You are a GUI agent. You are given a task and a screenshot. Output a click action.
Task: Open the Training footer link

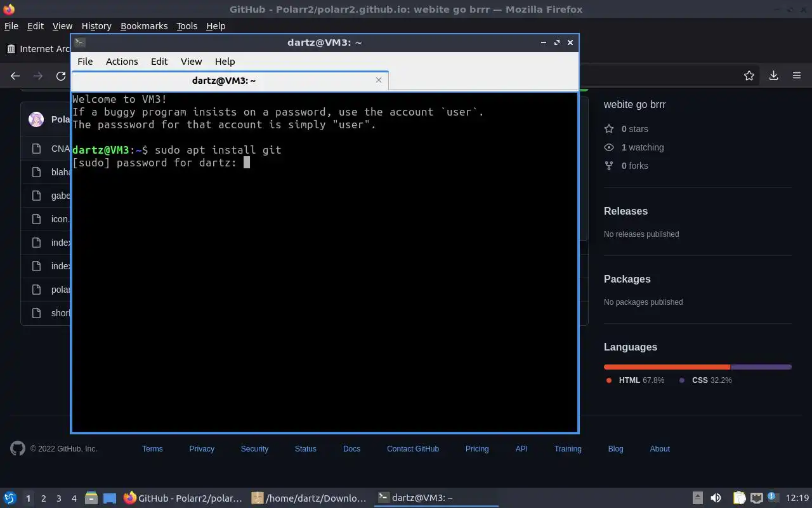[x=568, y=448]
